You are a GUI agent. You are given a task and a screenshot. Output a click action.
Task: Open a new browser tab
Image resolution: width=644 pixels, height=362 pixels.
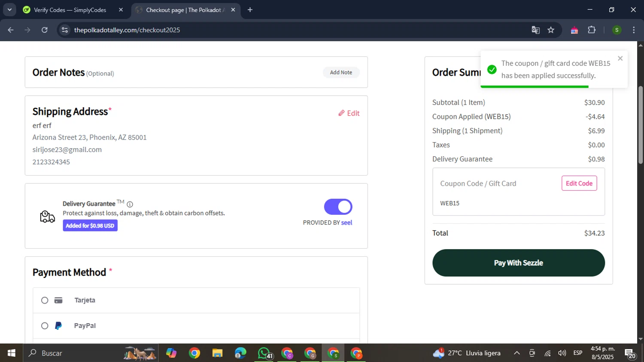pos(250,10)
